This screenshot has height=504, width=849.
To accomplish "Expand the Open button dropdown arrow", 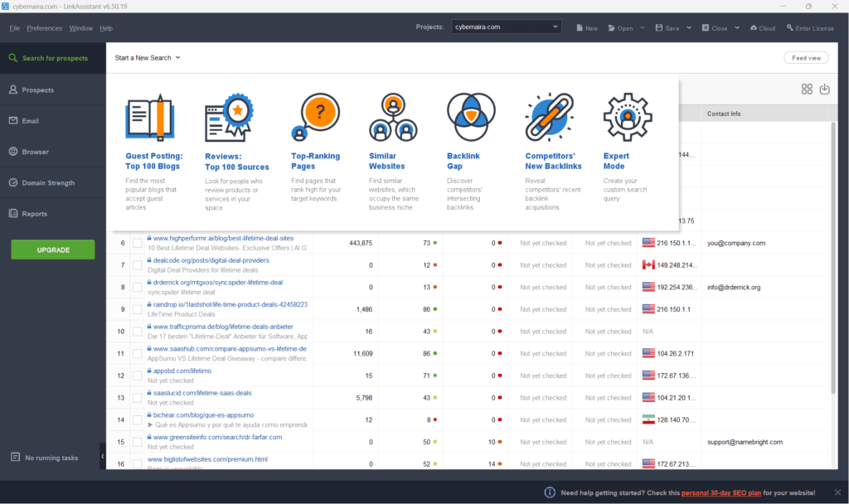I will (643, 27).
